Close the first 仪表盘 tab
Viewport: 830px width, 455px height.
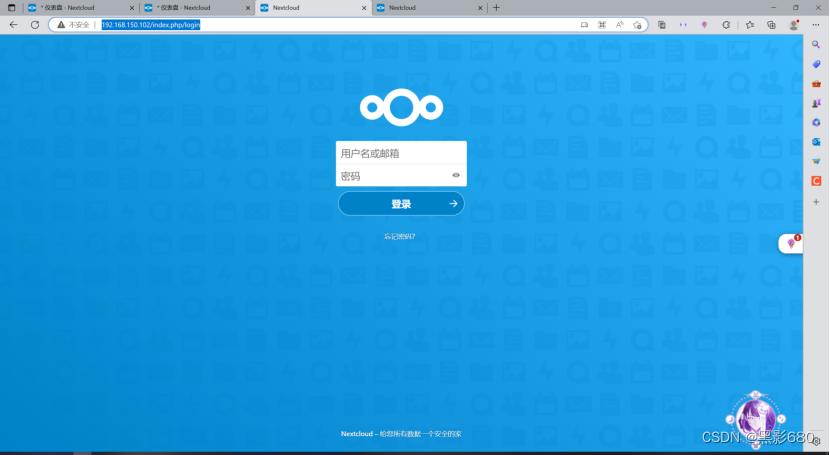(132, 8)
